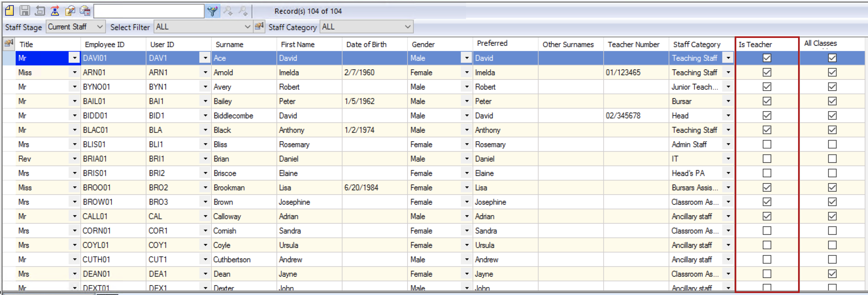Click the search-down magnifier icon

click(228, 11)
